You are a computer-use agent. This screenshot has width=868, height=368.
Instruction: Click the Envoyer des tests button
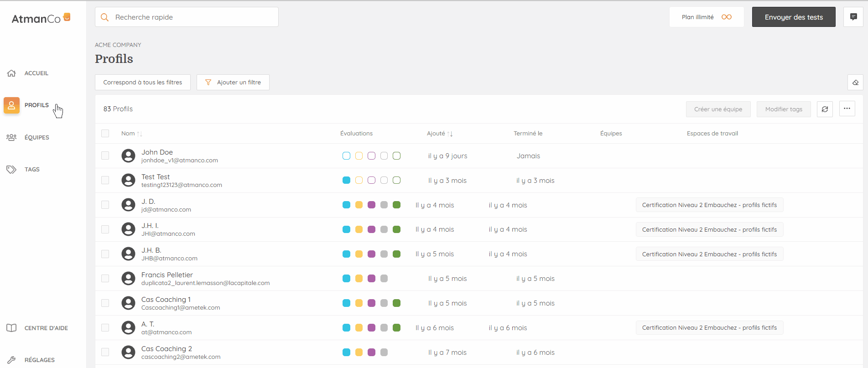pos(794,17)
